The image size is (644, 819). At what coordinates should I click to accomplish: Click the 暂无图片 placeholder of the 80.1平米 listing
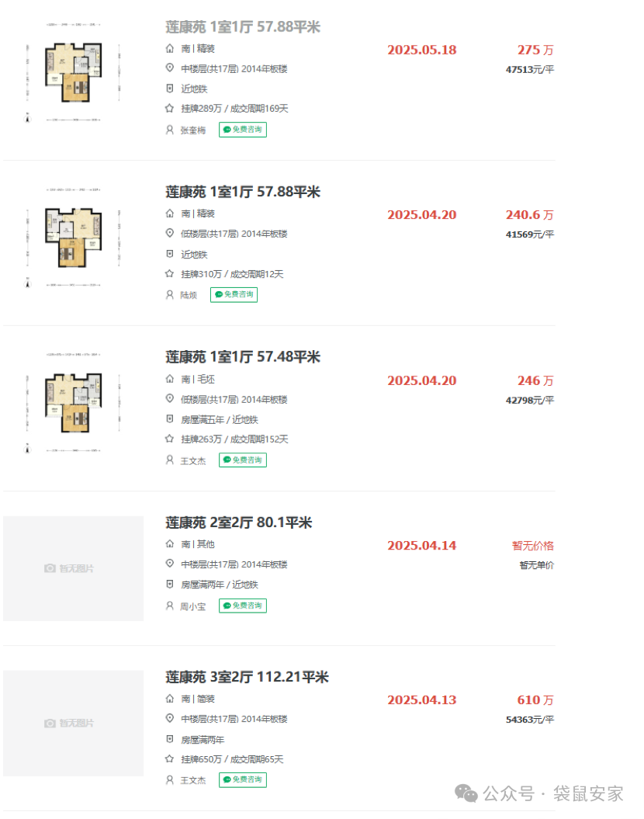pos(73,568)
